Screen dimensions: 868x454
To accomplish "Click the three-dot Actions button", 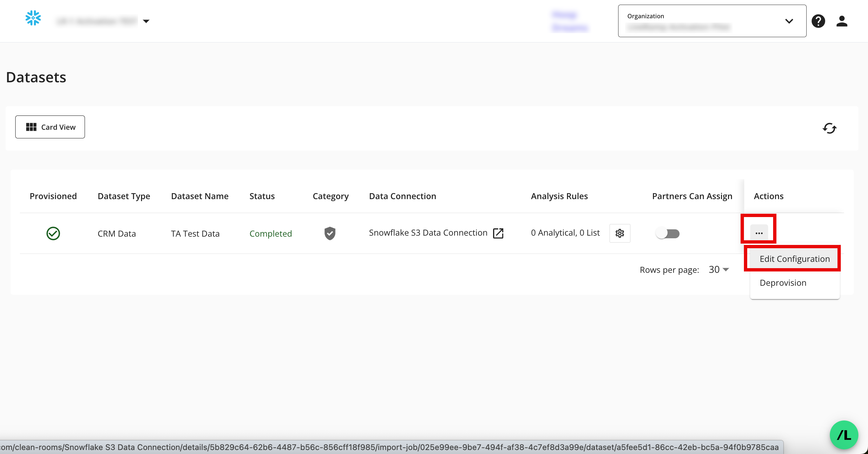I will click(x=759, y=233).
